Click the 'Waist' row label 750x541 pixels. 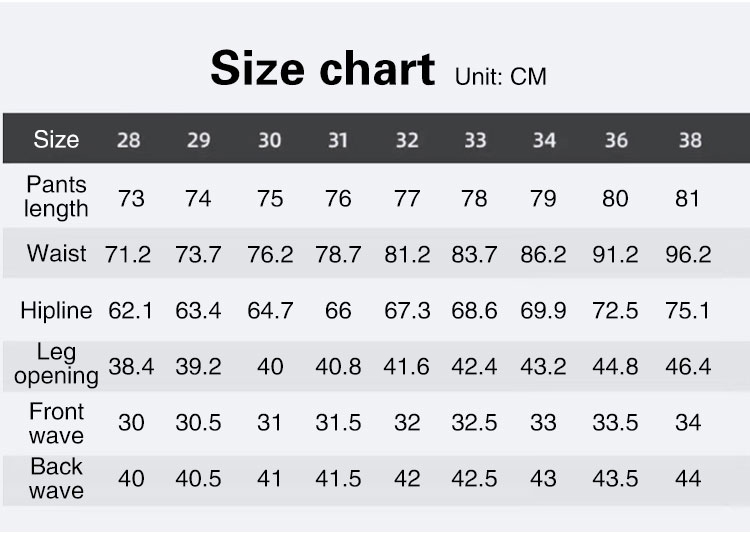click(56, 253)
